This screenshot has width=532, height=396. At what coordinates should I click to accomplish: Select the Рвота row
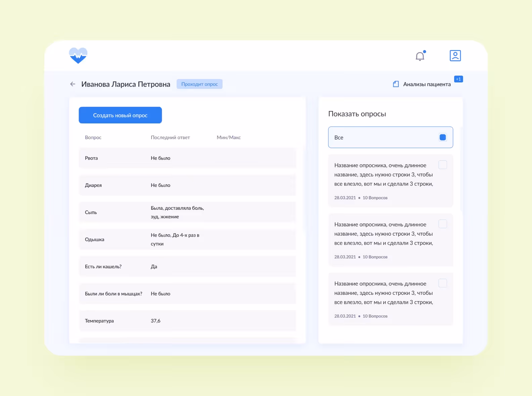point(187,158)
